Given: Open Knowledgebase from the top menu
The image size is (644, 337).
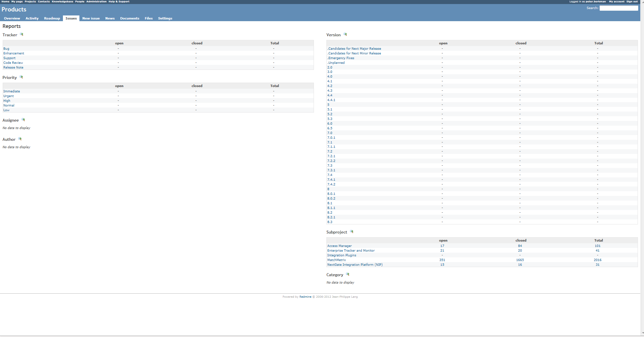Looking at the screenshot, I should pyautogui.click(x=62, y=2).
